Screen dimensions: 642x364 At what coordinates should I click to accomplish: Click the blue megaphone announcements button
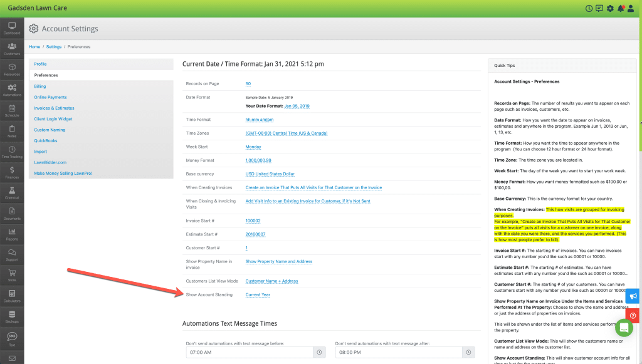click(633, 296)
